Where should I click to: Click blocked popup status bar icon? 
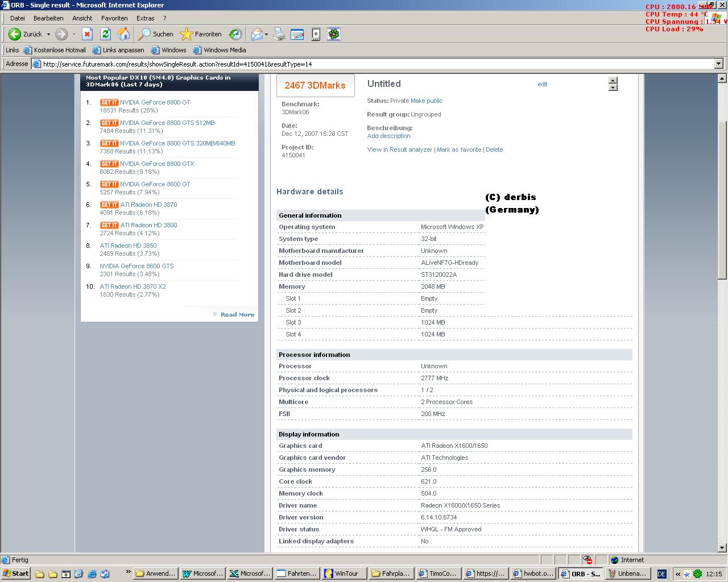[588, 560]
